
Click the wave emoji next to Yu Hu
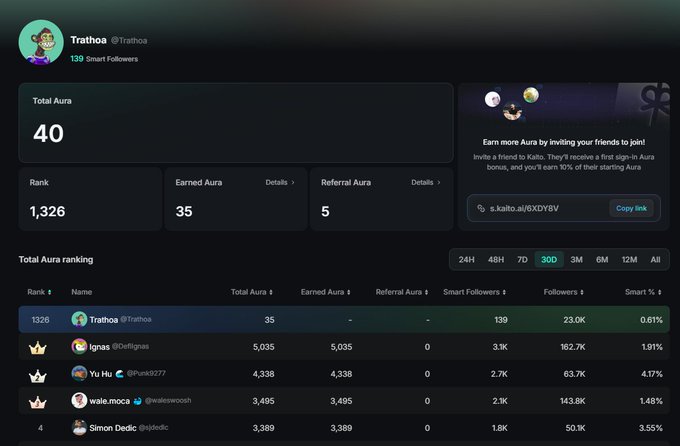pyautogui.click(x=119, y=374)
